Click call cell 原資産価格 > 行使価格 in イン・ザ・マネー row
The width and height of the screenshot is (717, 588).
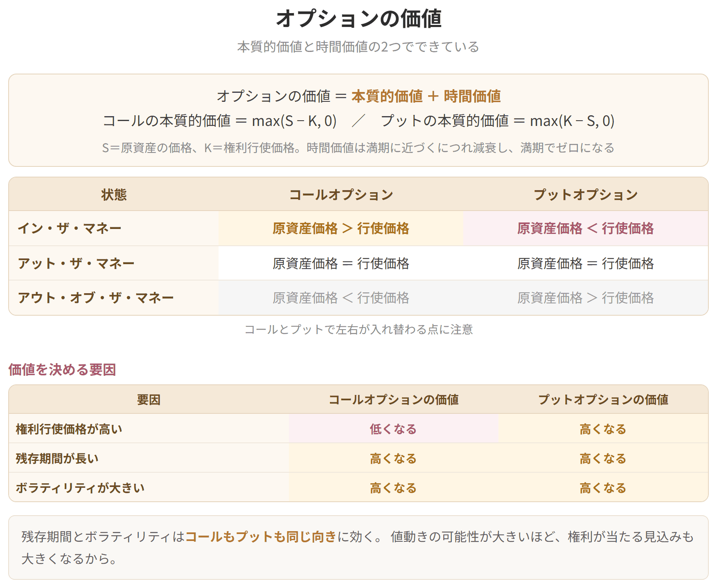click(341, 228)
